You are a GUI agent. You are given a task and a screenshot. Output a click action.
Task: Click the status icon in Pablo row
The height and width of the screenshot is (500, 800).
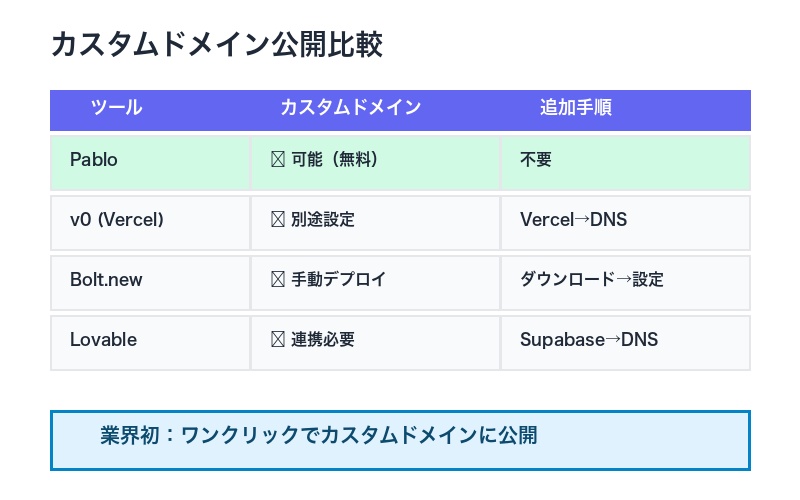278,160
